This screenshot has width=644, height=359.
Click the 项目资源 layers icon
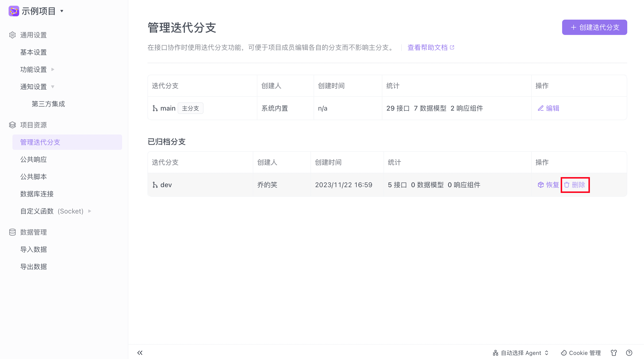point(12,125)
